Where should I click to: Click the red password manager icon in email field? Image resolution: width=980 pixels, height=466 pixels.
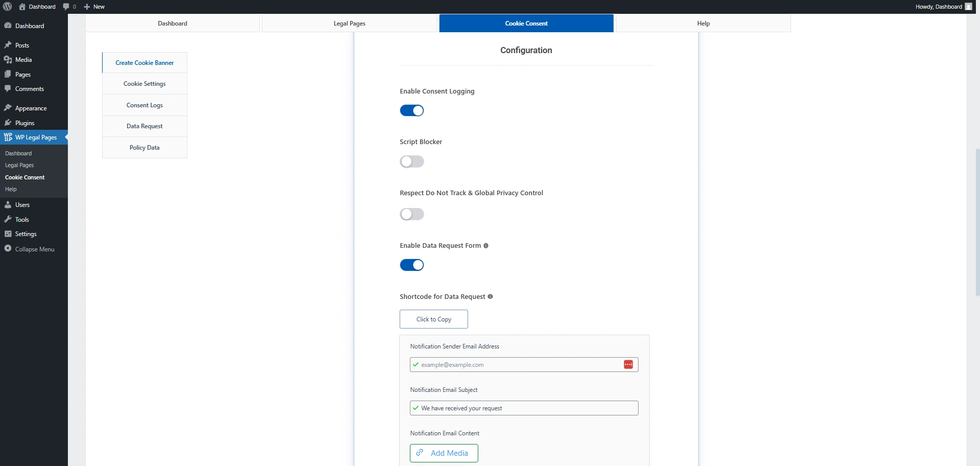click(x=628, y=364)
